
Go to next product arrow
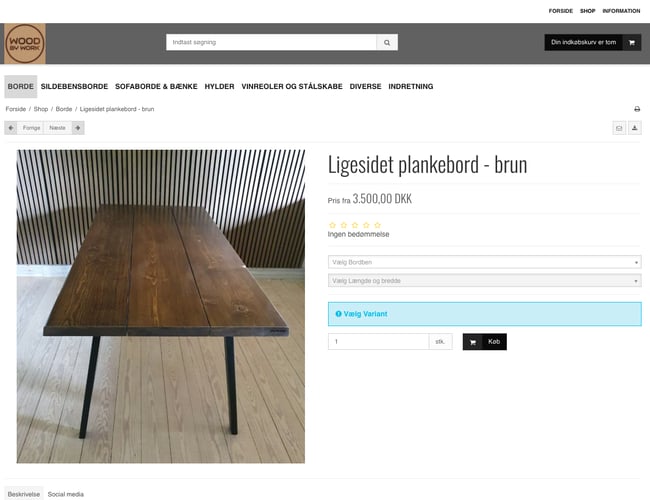pos(78,128)
